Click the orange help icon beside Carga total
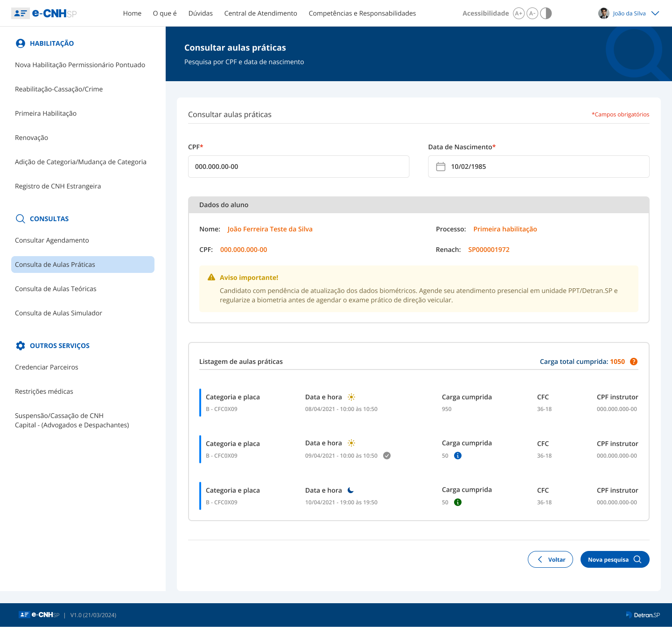 click(x=633, y=362)
